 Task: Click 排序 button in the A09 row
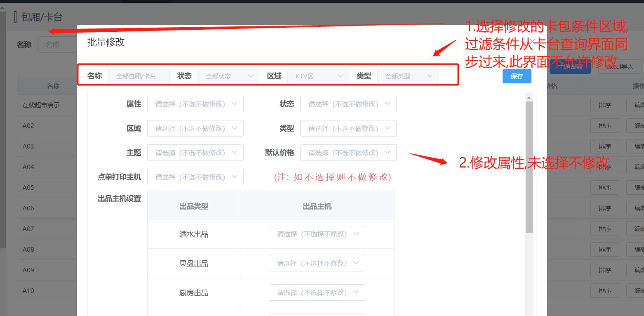point(604,270)
